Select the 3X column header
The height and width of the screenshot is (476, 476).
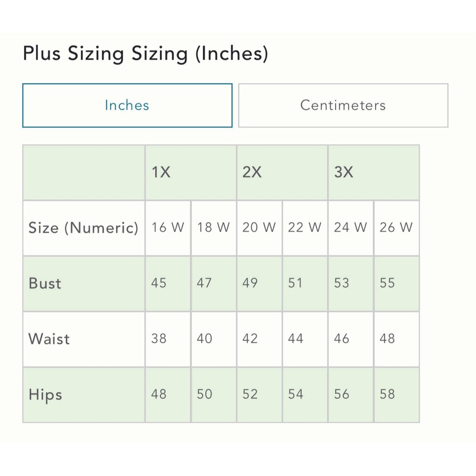[344, 172]
